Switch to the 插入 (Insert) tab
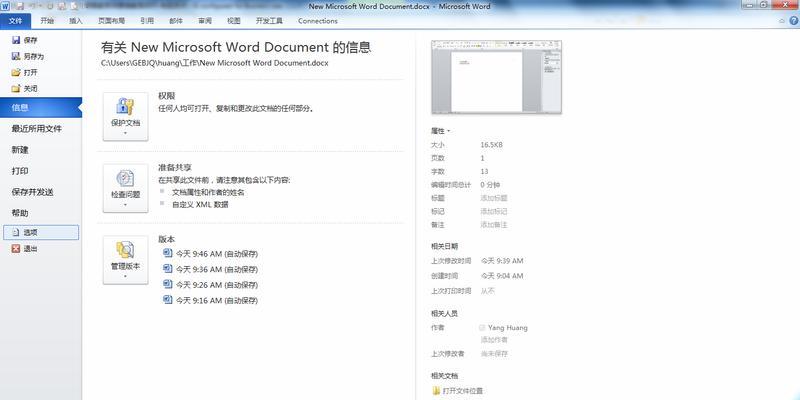 click(76, 21)
